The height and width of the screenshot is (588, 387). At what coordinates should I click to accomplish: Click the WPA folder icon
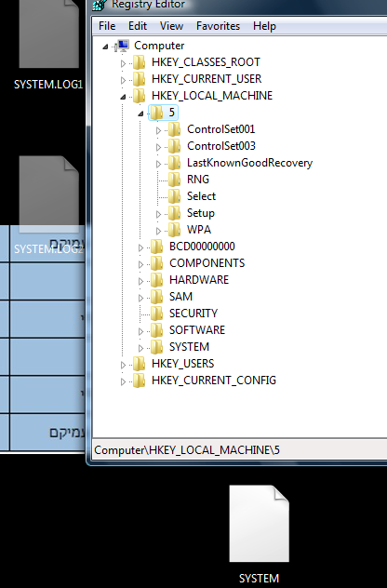click(x=174, y=230)
